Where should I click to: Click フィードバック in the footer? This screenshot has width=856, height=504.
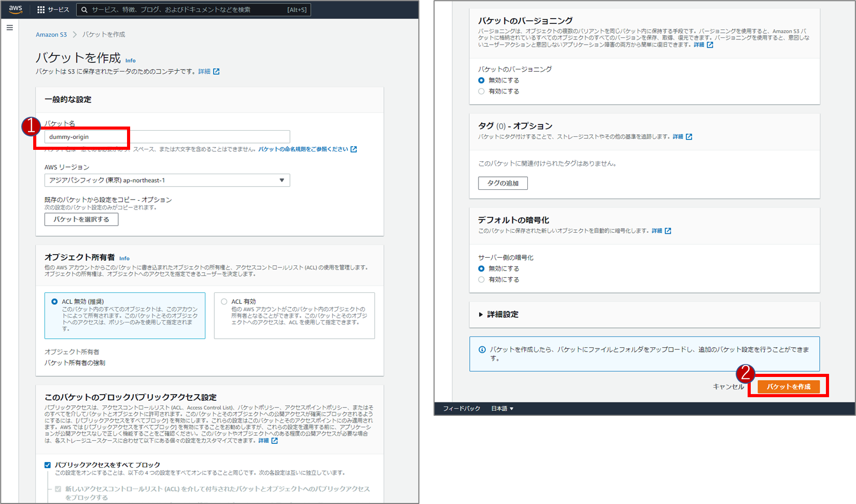pos(461,409)
